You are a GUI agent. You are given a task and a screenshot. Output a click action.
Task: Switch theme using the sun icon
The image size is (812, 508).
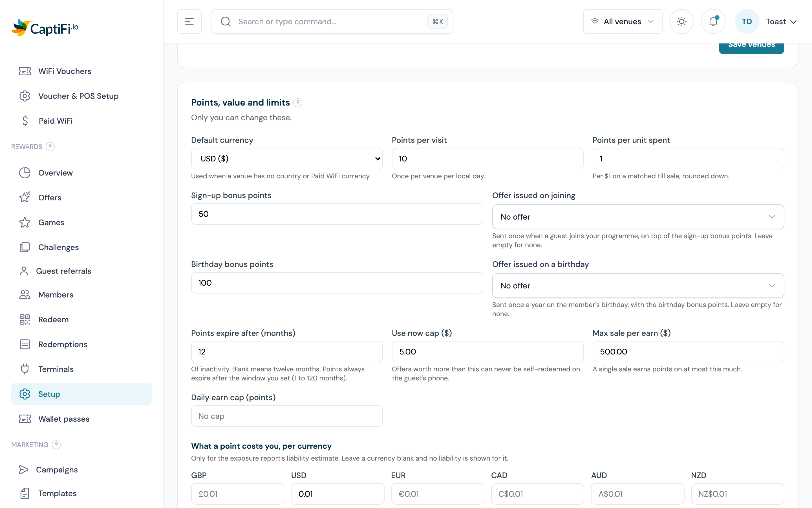coord(681,21)
